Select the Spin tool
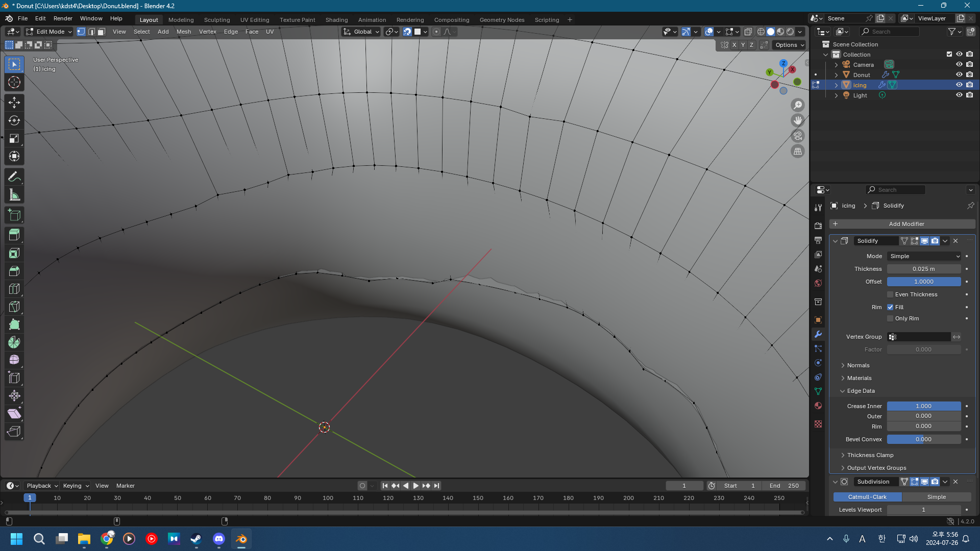 pos(14,342)
